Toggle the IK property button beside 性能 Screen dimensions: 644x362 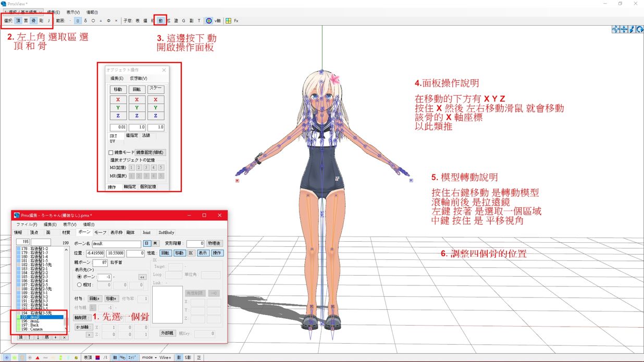point(191,253)
